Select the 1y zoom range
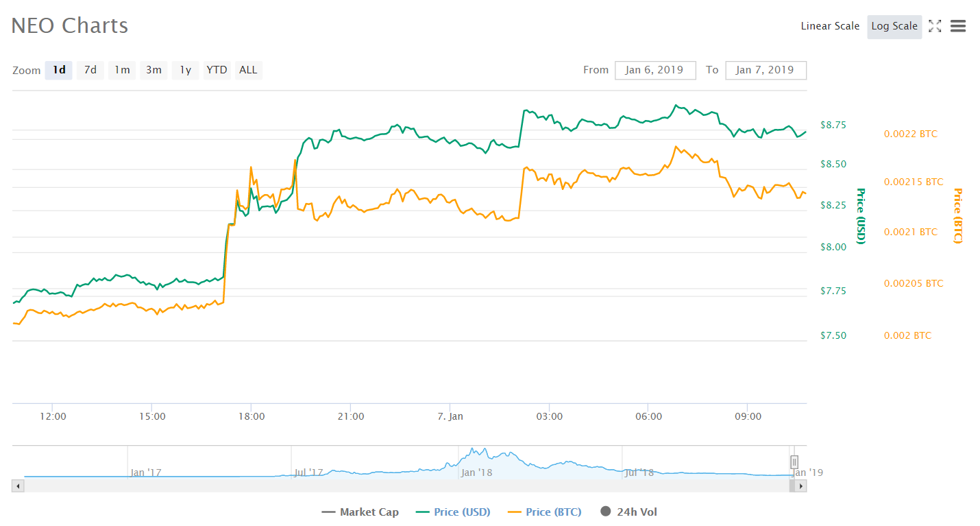 [x=184, y=70]
